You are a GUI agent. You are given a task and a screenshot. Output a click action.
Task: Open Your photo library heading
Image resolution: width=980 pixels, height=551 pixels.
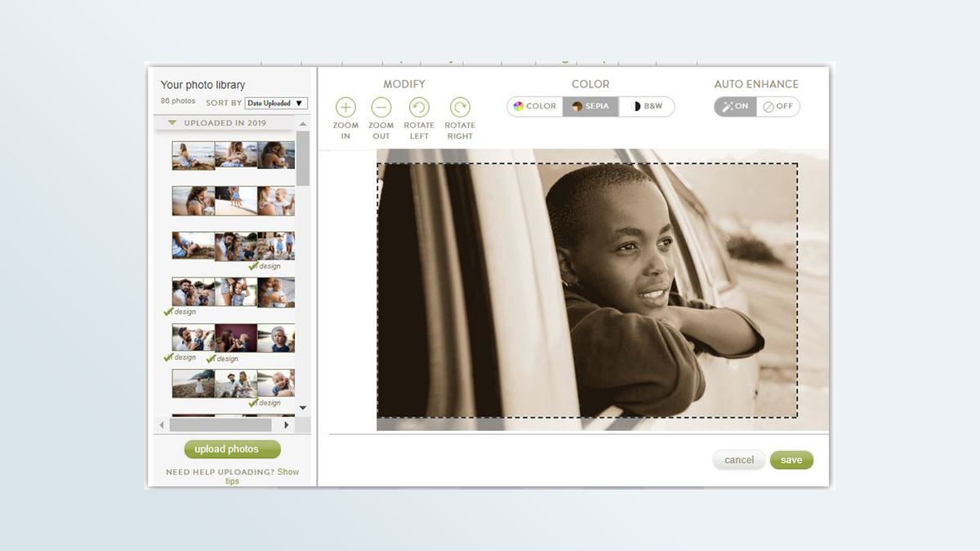tap(203, 84)
